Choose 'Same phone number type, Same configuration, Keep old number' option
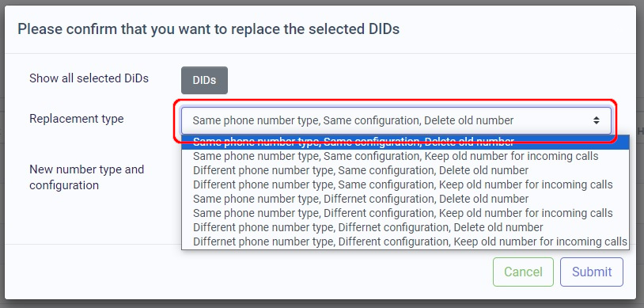Viewport: 644px width, 308px height. coord(405,156)
